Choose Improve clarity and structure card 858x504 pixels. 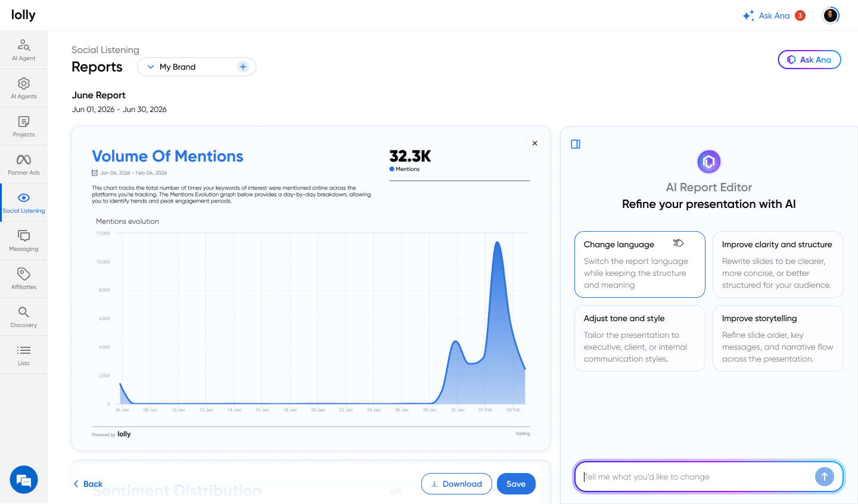click(x=778, y=265)
